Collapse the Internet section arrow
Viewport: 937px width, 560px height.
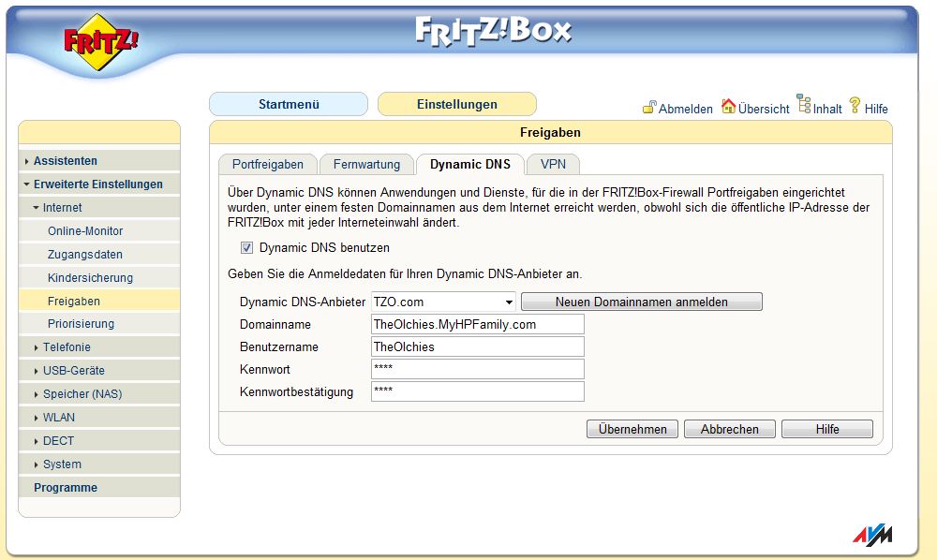point(37,208)
